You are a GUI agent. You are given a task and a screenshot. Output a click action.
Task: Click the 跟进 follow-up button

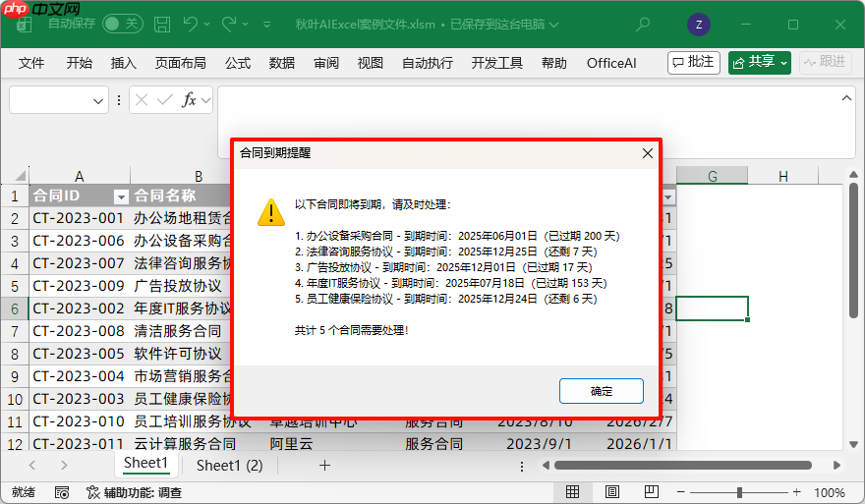point(825,62)
